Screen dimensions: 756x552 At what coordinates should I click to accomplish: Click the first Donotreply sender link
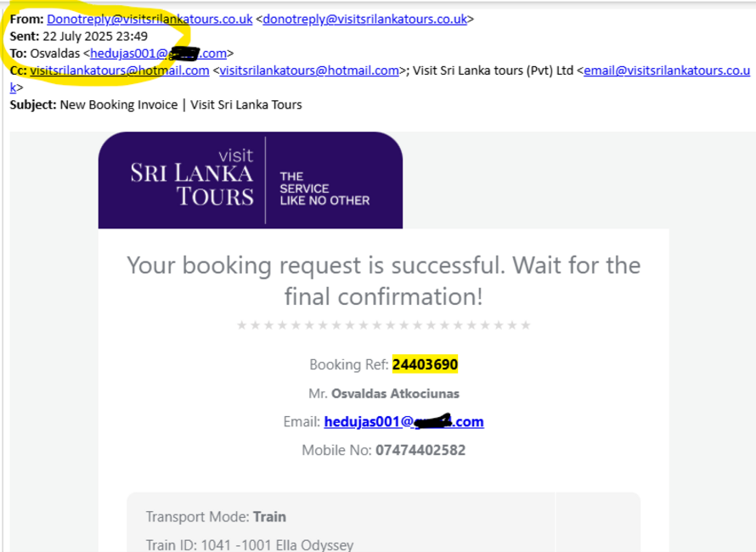[x=150, y=19]
